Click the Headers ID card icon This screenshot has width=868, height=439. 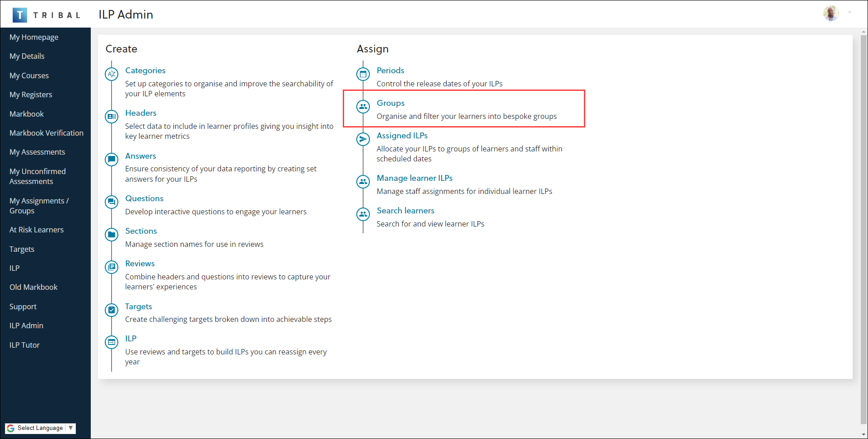(112, 116)
